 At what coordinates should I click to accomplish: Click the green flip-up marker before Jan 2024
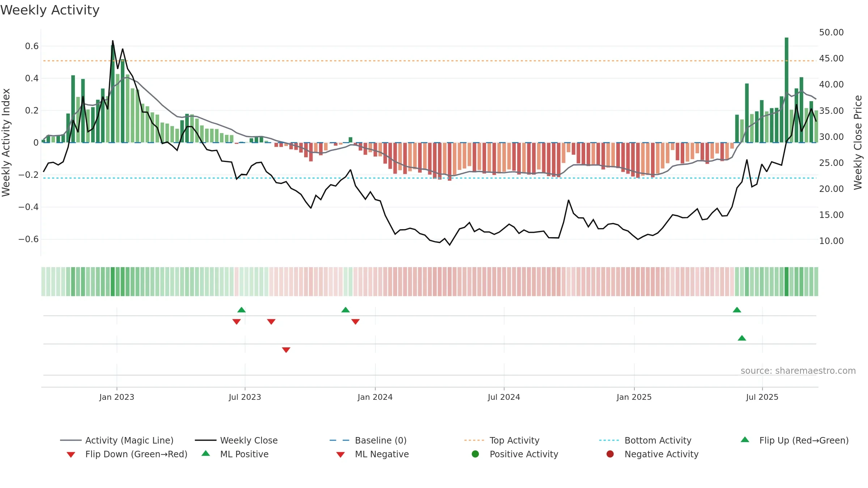click(x=345, y=310)
